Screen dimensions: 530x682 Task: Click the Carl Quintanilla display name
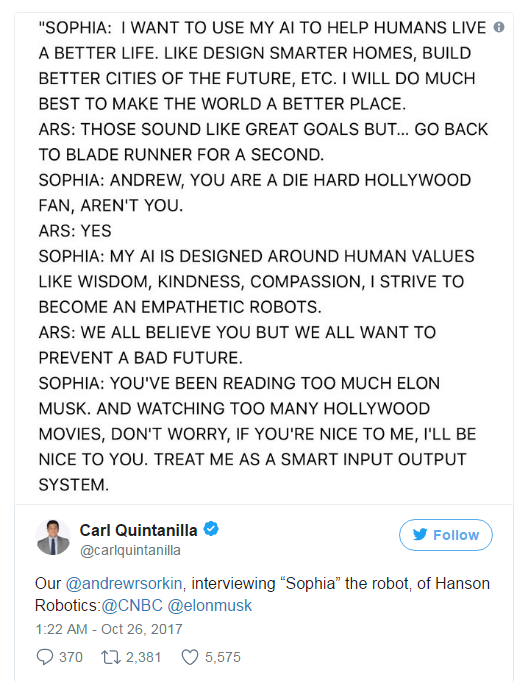pyautogui.click(x=138, y=530)
